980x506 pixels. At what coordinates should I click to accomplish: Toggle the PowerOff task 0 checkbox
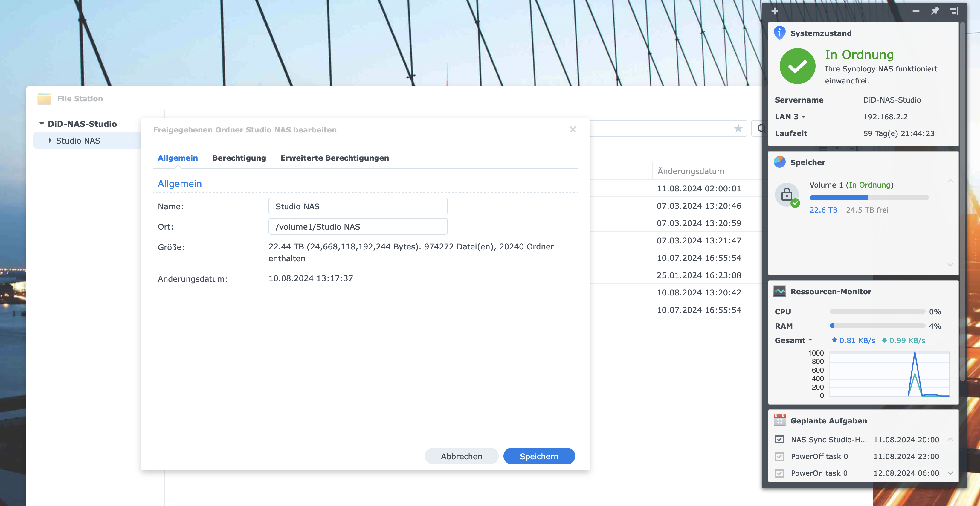pos(779,456)
